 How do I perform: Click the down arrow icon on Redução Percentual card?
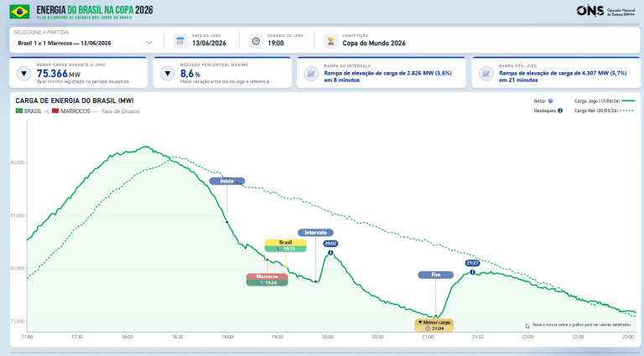pos(167,74)
